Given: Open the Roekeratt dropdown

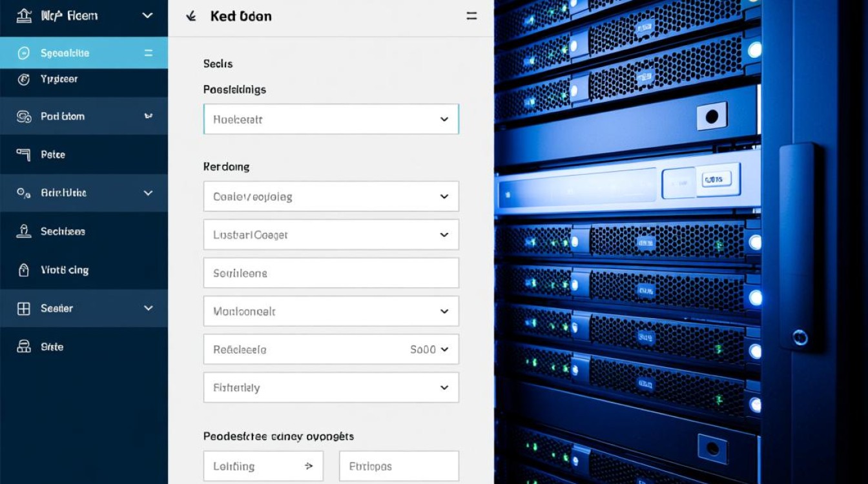Looking at the screenshot, I should (331, 119).
